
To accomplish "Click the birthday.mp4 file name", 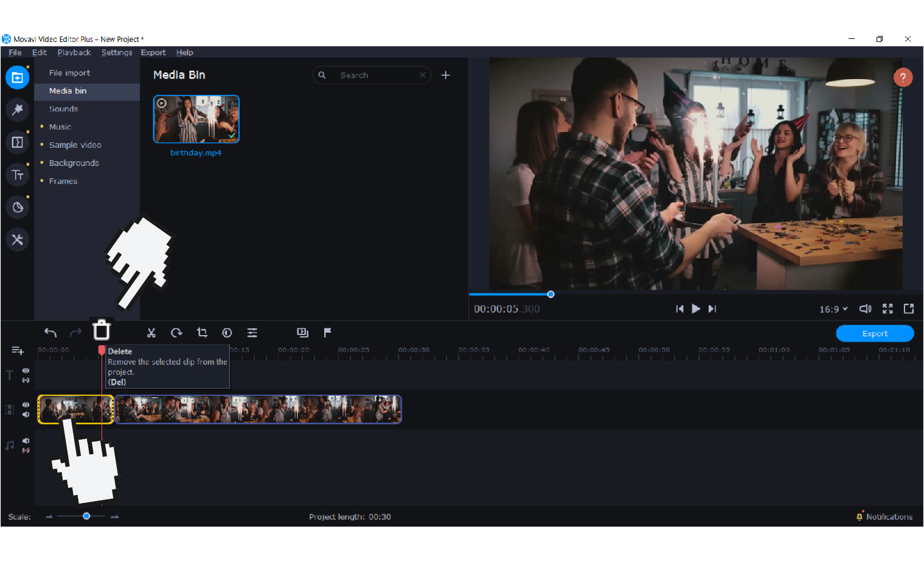I will click(x=196, y=153).
